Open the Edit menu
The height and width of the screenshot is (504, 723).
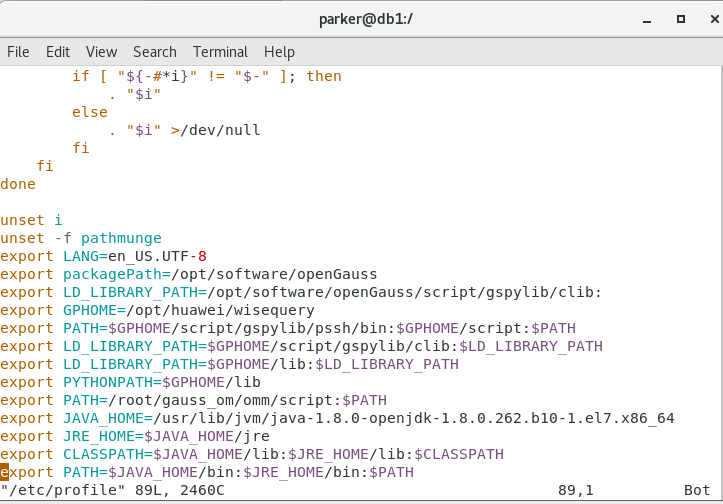[x=58, y=52]
